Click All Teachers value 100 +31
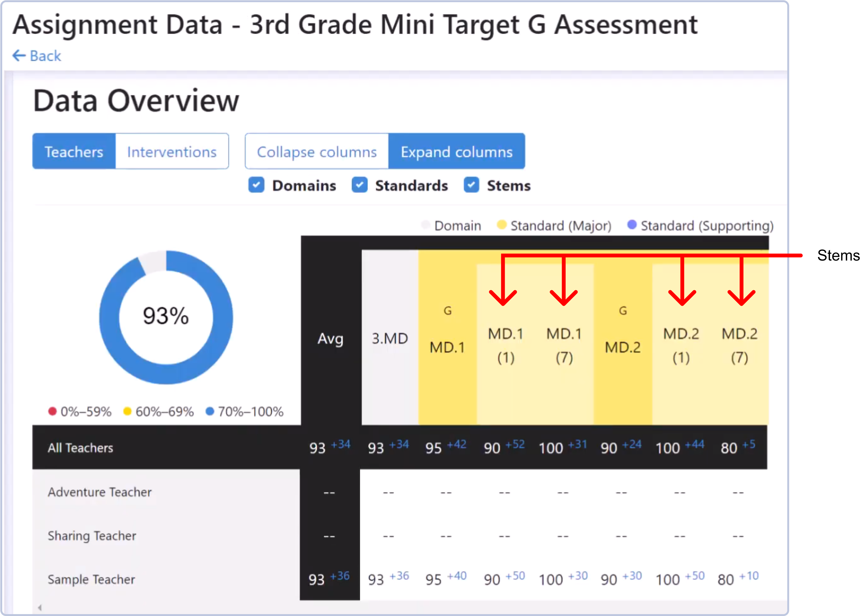This screenshot has width=861, height=616. coord(563,447)
